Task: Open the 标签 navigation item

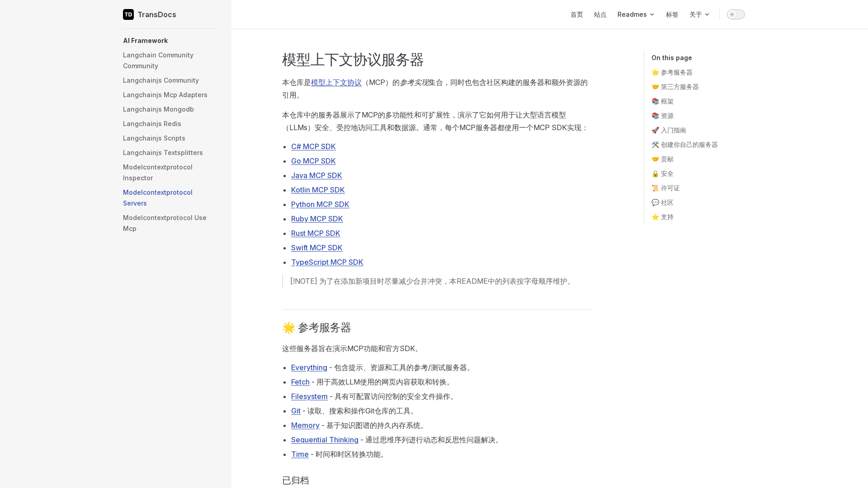Action: tap(672, 14)
